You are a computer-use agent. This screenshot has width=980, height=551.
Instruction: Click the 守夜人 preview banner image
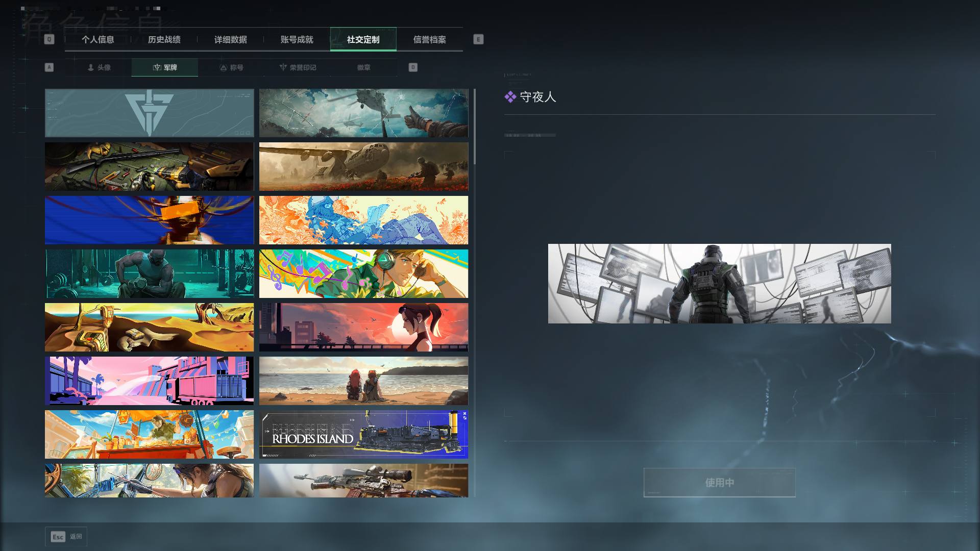pyautogui.click(x=720, y=284)
